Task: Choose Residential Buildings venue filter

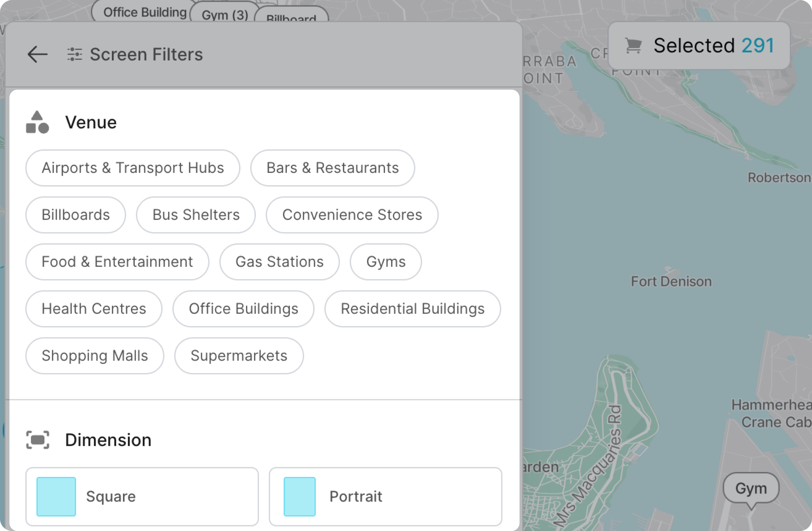Action: click(x=413, y=309)
